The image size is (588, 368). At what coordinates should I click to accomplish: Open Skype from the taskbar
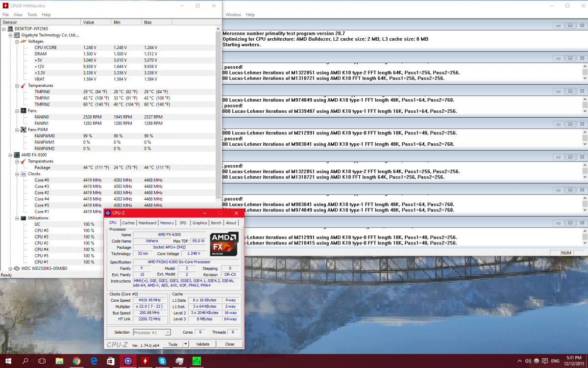click(x=162, y=361)
